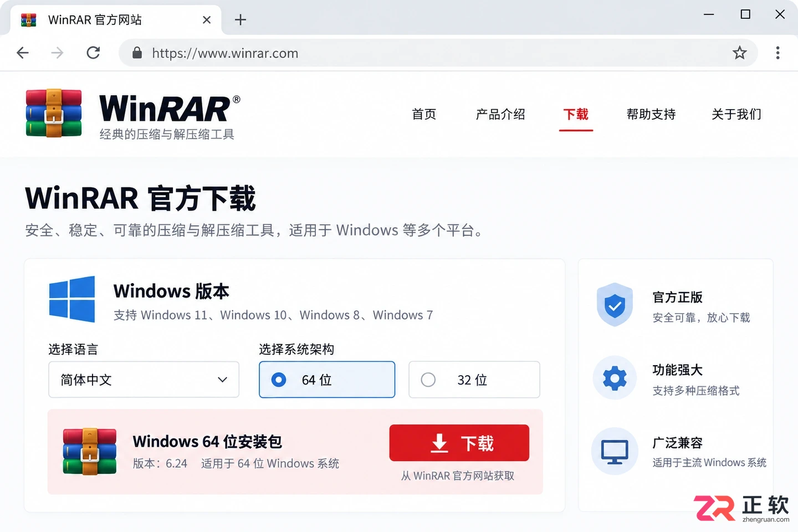This screenshot has height=532, width=798.
Task: Open a new browser tab
Action: point(240,20)
